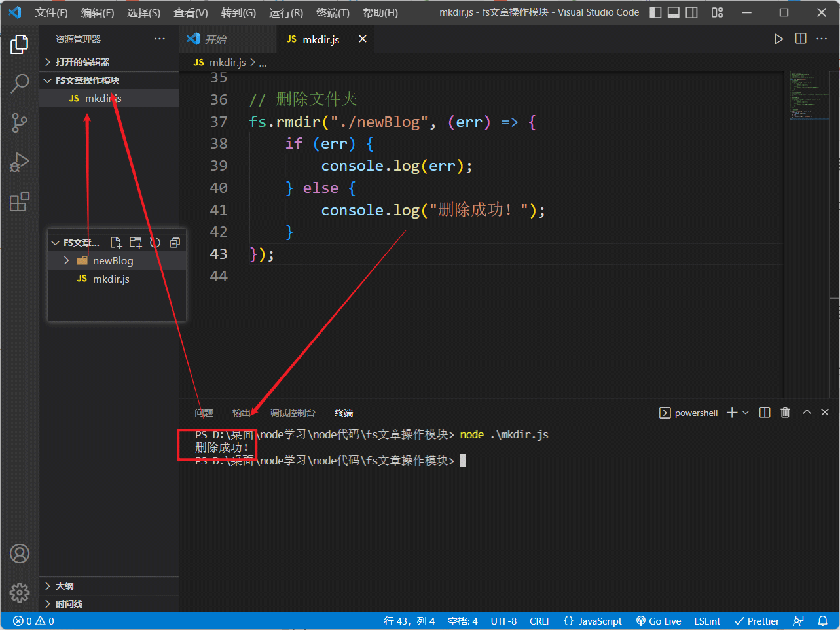Go to line via 行 43, 列 4
The height and width of the screenshot is (630, 840).
(409, 621)
